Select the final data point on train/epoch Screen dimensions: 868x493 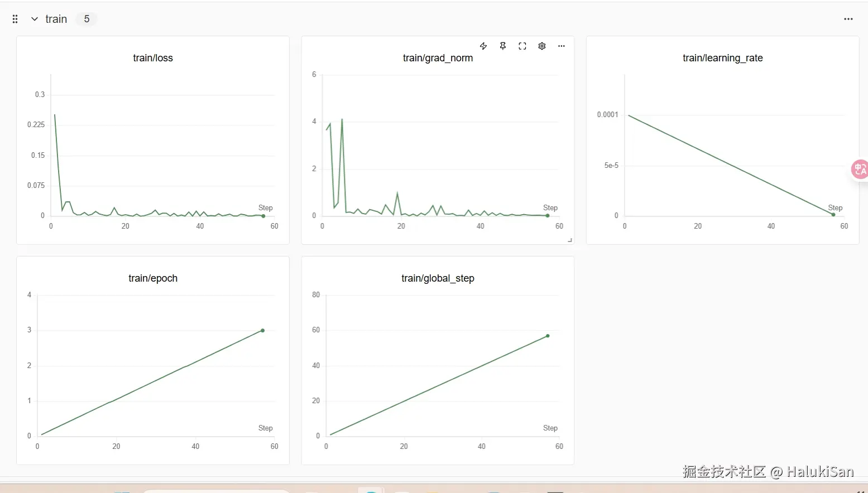pos(263,331)
